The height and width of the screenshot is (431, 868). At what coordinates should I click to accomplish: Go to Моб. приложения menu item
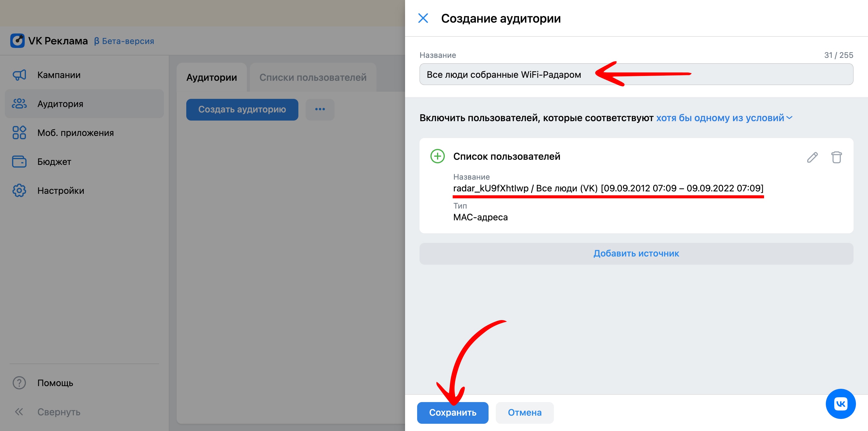[84, 133]
